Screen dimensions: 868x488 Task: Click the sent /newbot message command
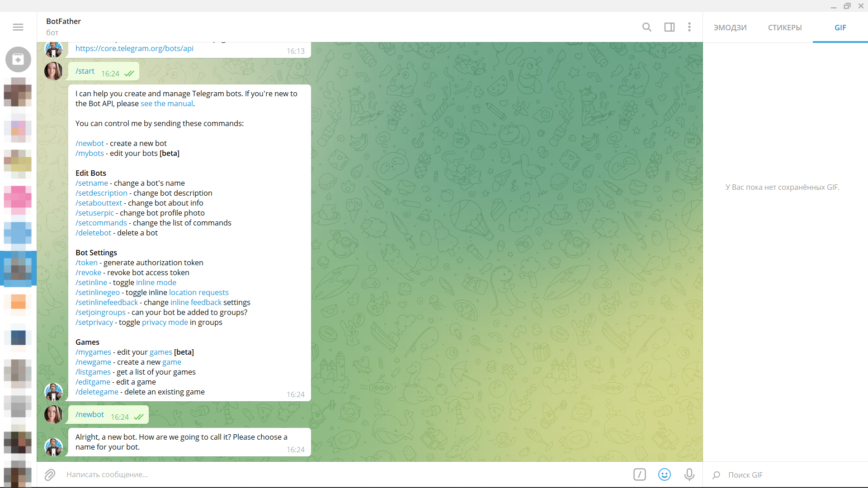pyautogui.click(x=90, y=414)
